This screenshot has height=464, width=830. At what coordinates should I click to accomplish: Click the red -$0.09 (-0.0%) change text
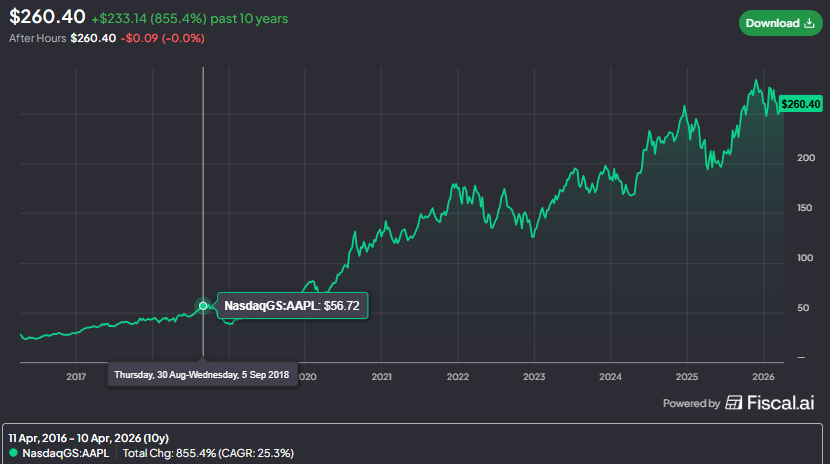click(x=162, y=38)
